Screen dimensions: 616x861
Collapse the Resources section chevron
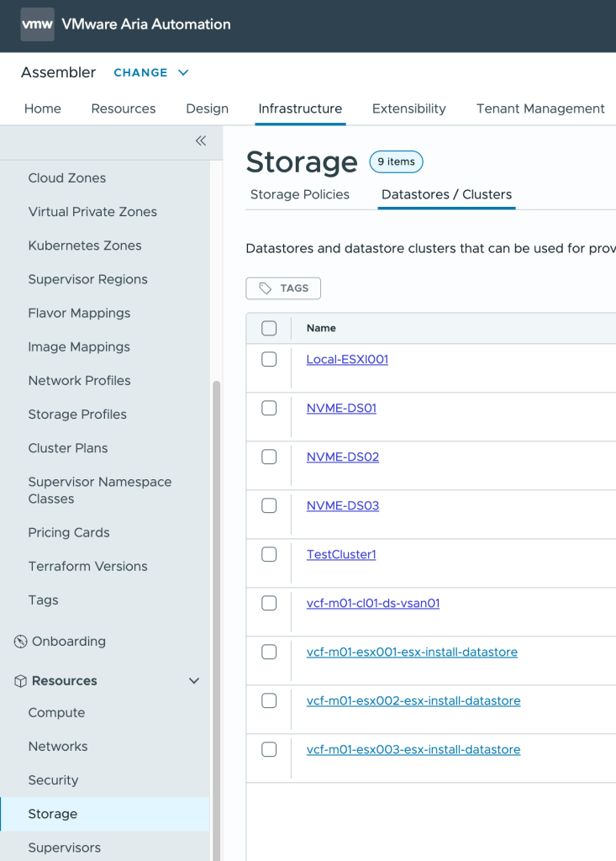tap(194, 681)
